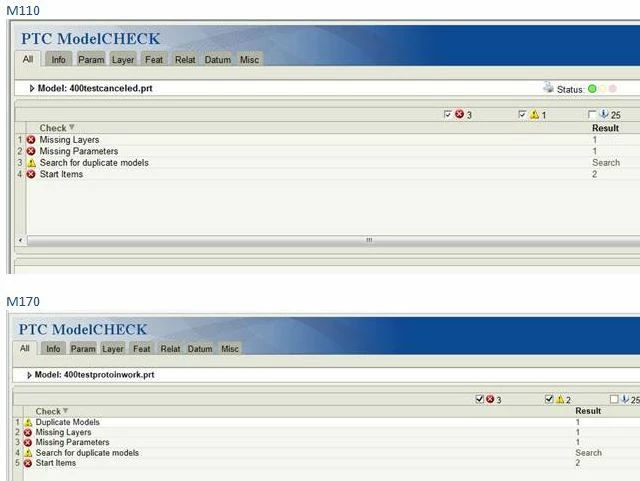The height and width of the screenshot is (481, 640).
Task: Click Missing Parameters row text in M170
Action: 72,442
